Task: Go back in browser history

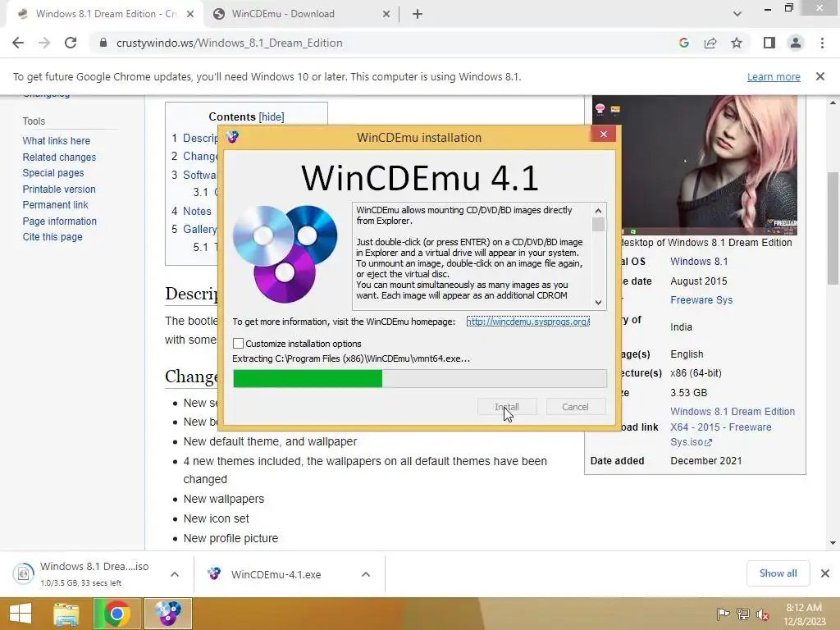Action: click(x=18, y=43)
